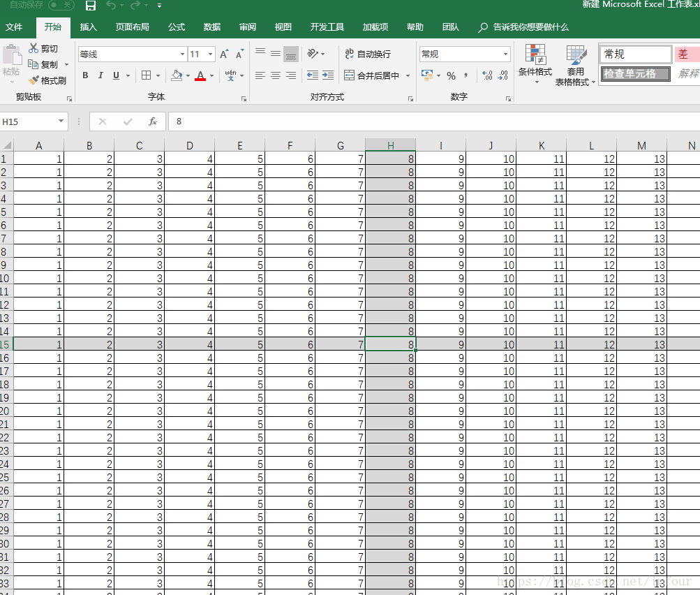Click the Align Left icon
Viewport: 700px width, 595px height.
point(260,75)
